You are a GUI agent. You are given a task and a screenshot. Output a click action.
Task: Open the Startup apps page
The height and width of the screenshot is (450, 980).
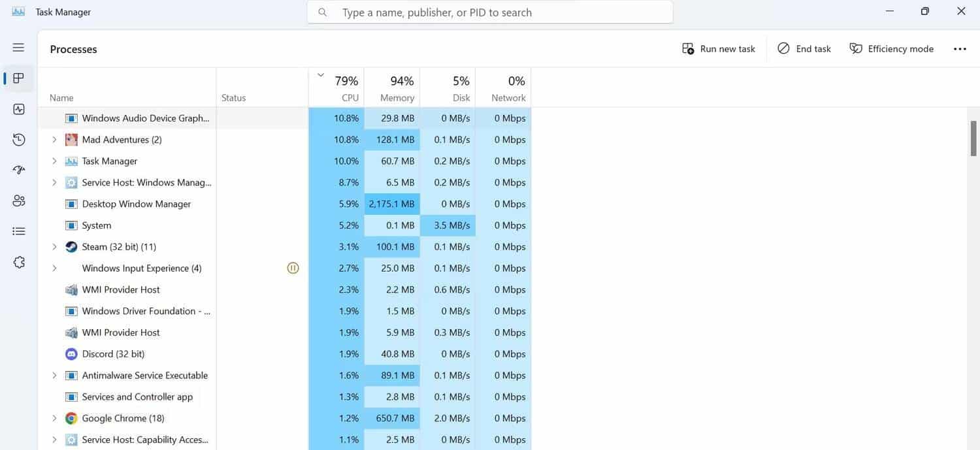coord(18,169)
